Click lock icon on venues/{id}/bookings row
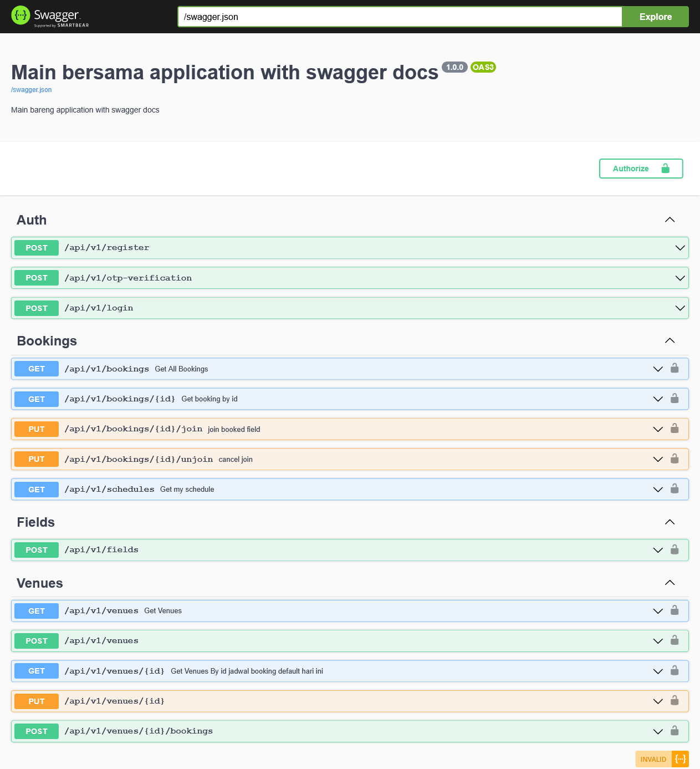The height and width of the screenshot is (769, 700). 675,731
